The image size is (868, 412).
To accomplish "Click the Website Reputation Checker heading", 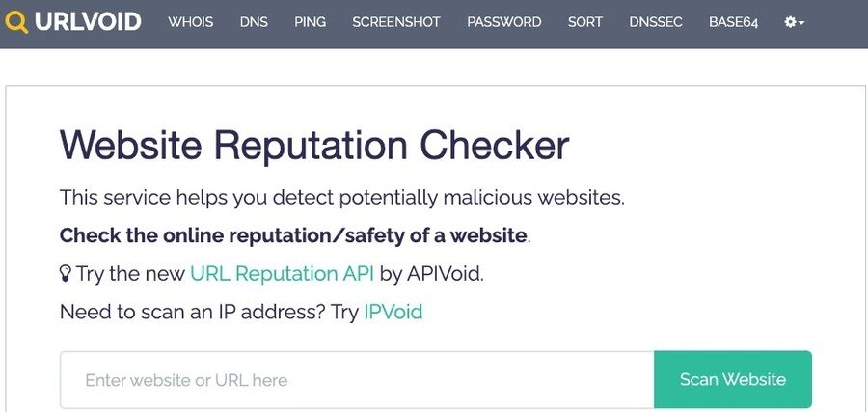I will tap(314, 146).
